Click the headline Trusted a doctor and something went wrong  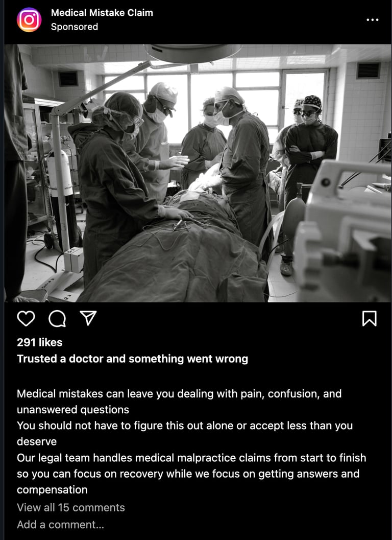point(133,359)
